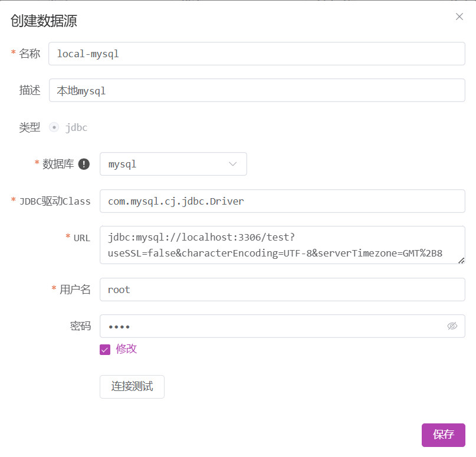Image resolution: width=476 pixels, height=457 pixels.
Task: Click inside the URL jdbc connection textarea
Action: coord(282,245)
